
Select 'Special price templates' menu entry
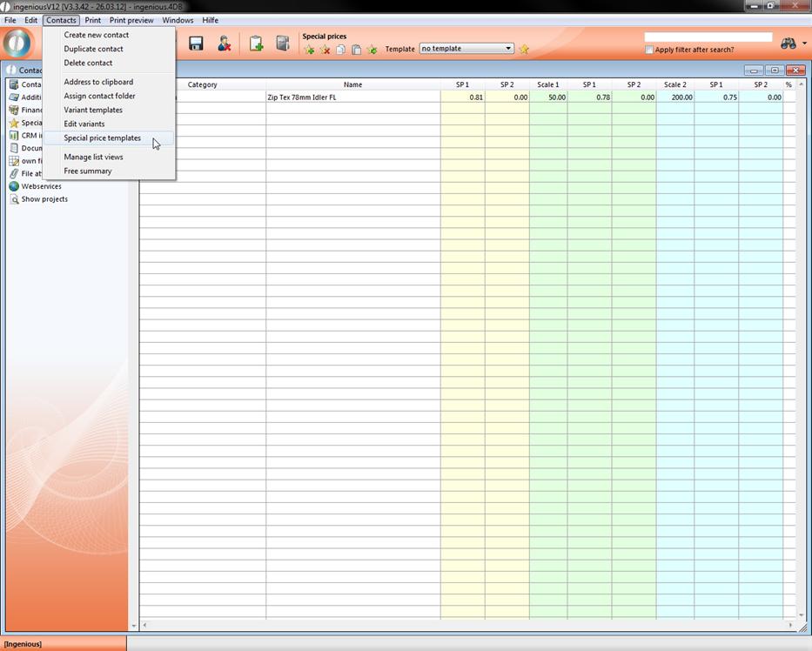point(102,138)
